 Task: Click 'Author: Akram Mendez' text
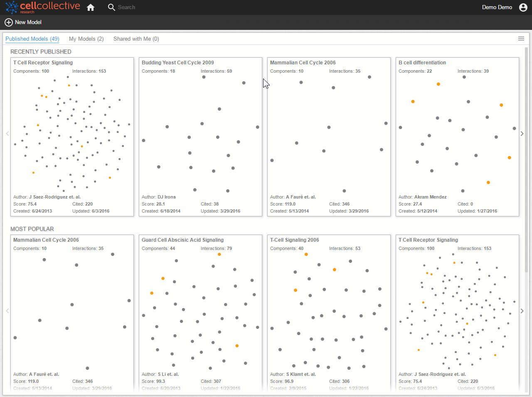pos(423,197)
